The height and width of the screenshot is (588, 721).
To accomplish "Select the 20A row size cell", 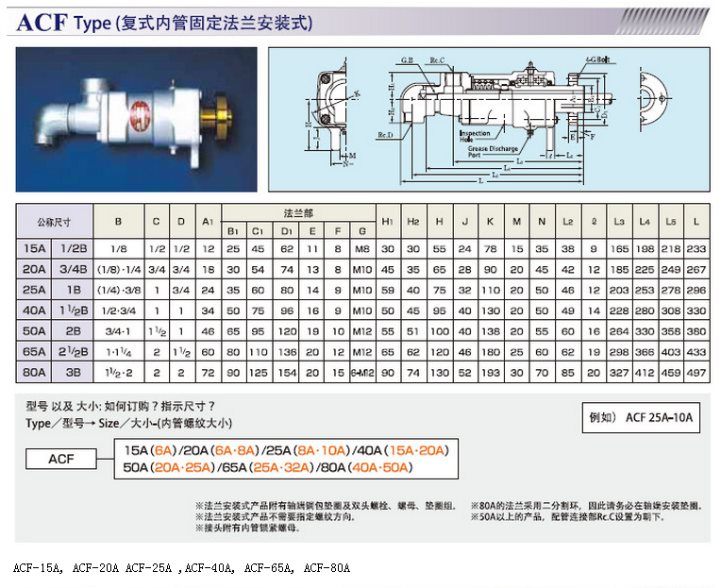I will pos(35,269).
